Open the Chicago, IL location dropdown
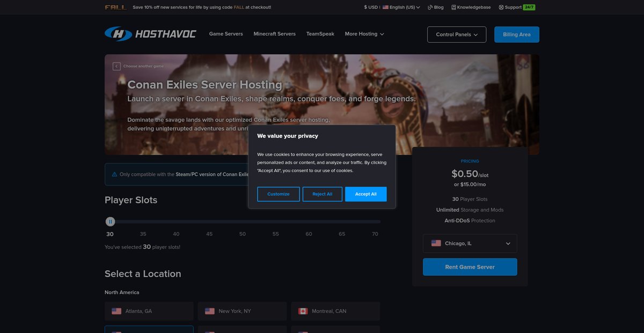644x333 pixels. pos(470,243)
